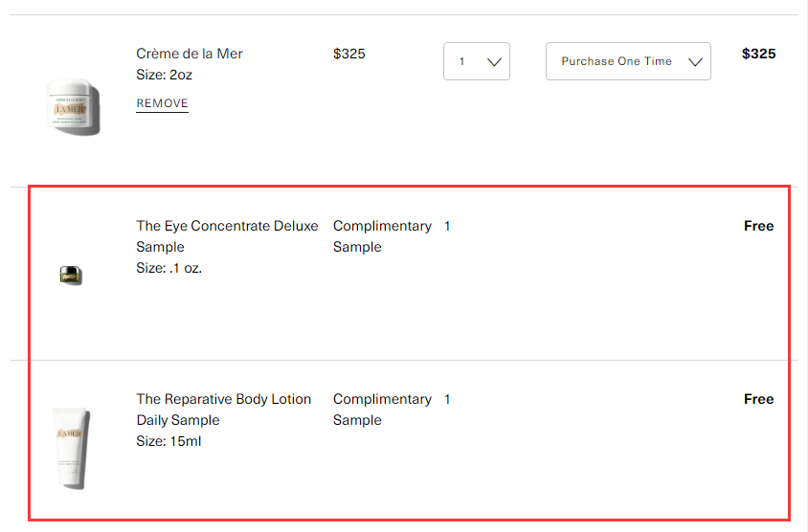Click quantity 1 in Body Lotion row
Screen dimensions: 808x532
point(447,399)
